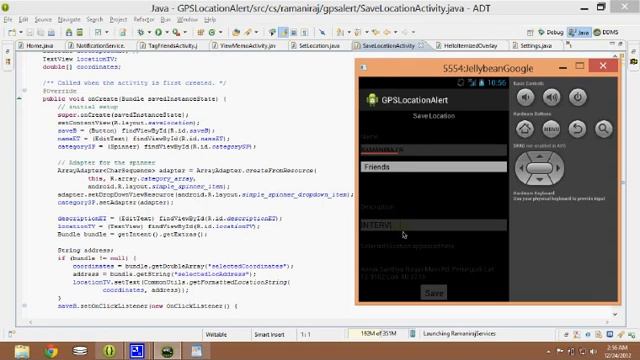Click the emulator MENU hardware button

tap(551, 129)
